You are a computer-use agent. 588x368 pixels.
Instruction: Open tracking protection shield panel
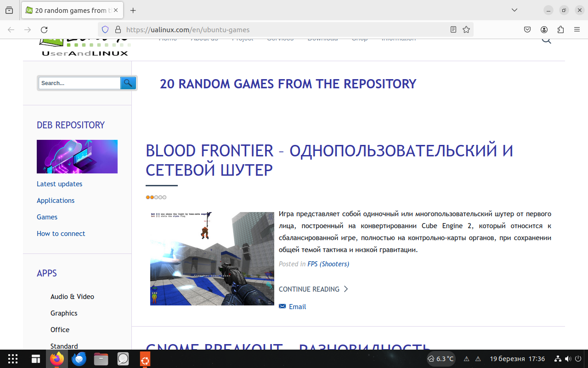[x=105, y=29]
